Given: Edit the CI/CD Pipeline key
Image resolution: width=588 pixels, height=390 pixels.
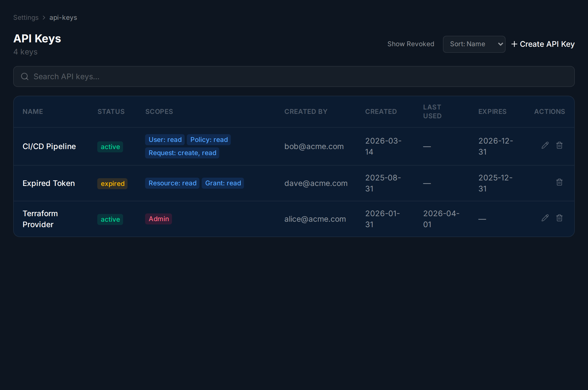Looking at the screenshot, I should click(x=545, y=145).
